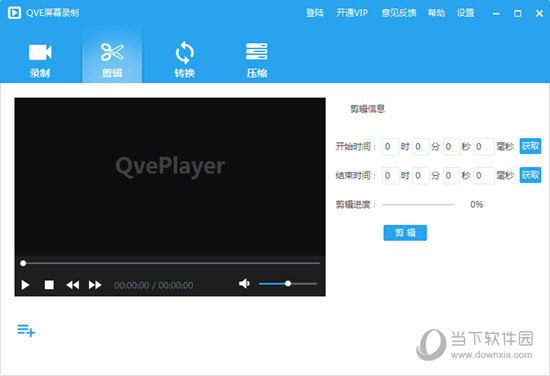
Task: Click the 剪辑信息 heading text
Action: click(367, 109)
